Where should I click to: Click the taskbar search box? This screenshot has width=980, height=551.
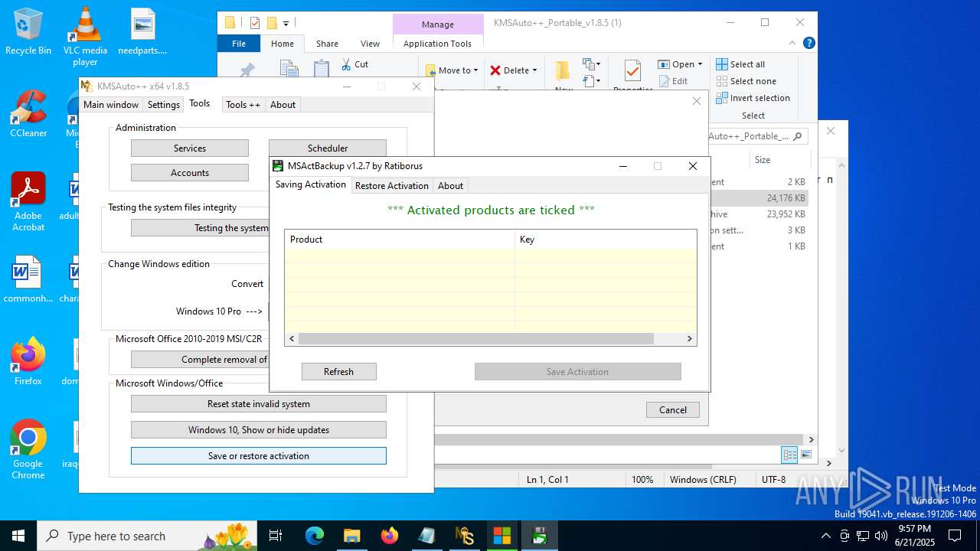point(147,536)
